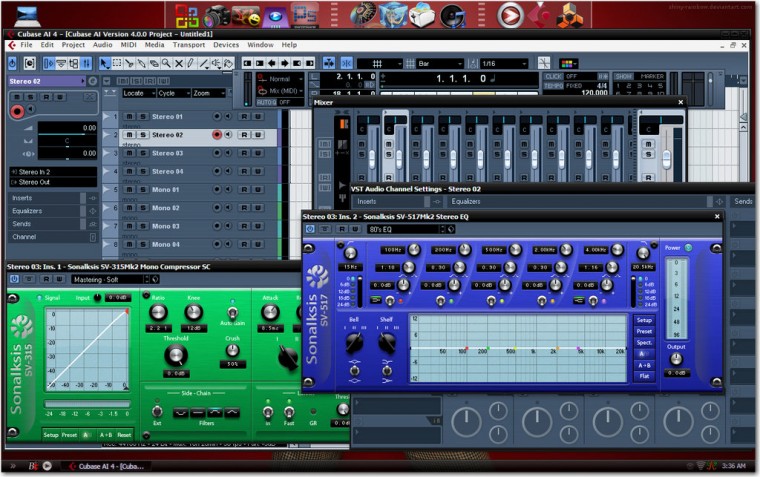Toggle the Auto Gain switch in compressor

coord(233,311)
